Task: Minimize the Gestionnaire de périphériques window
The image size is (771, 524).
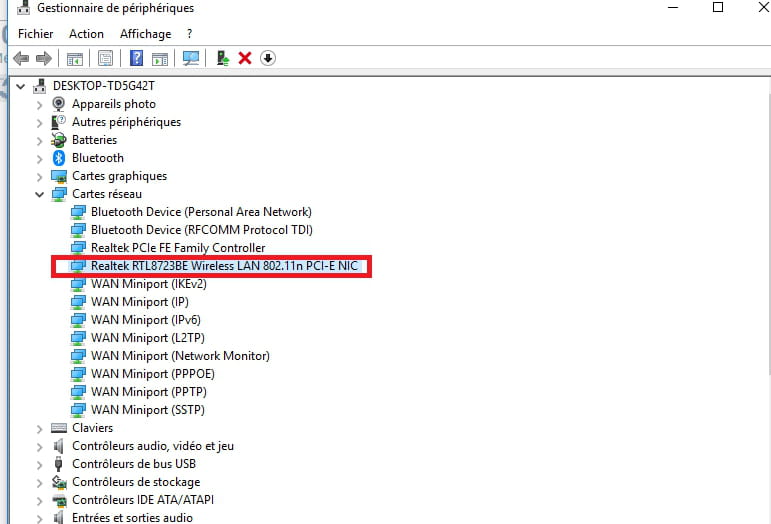Action: click(673, 7)
